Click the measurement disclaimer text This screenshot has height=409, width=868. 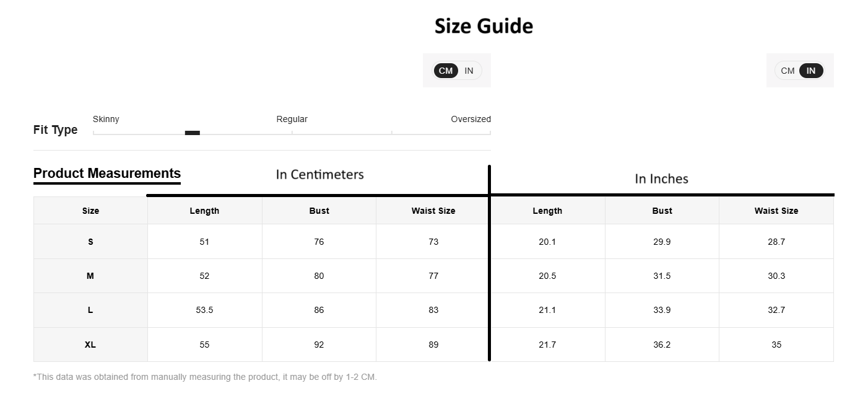click(x=206, y=376)
